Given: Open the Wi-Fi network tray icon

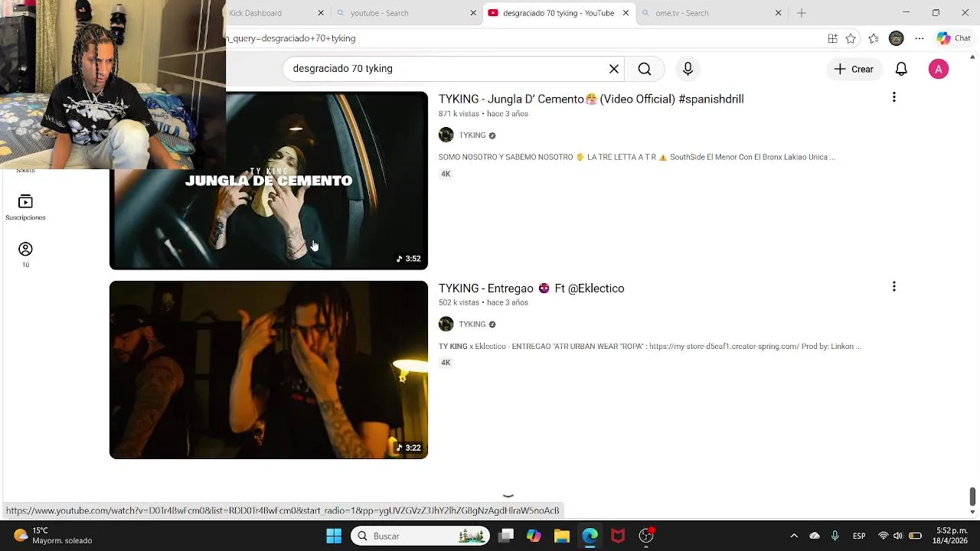Looking at the screenshot, I should (884, 536).
